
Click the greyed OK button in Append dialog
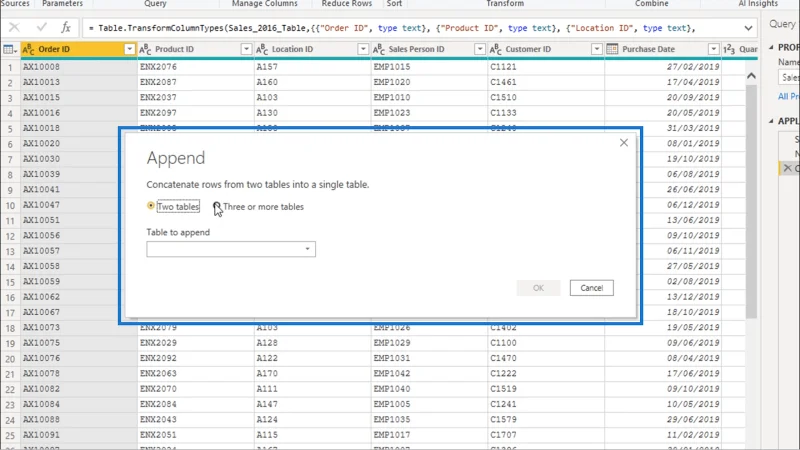[538, 288]
